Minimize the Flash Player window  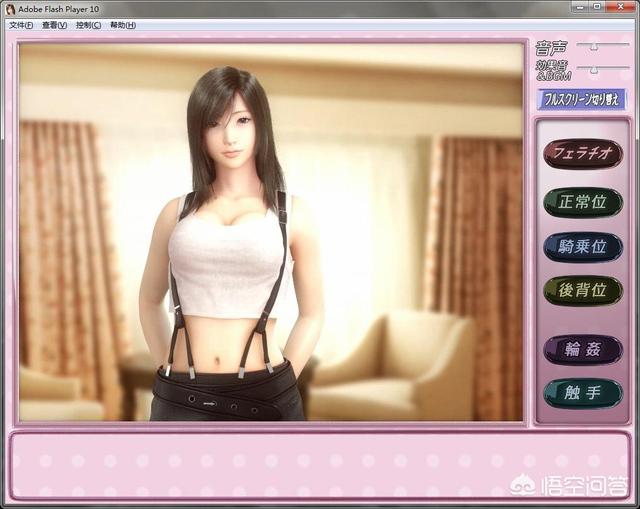coord(580,6)
